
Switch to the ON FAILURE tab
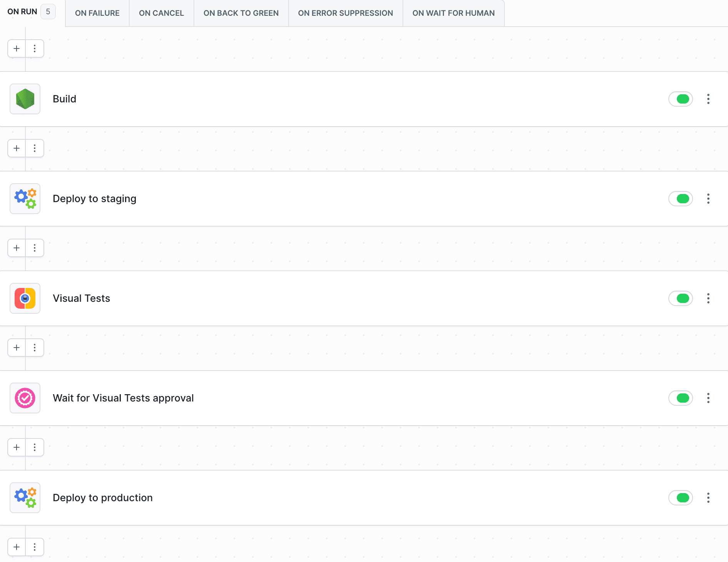pos(97,13)
